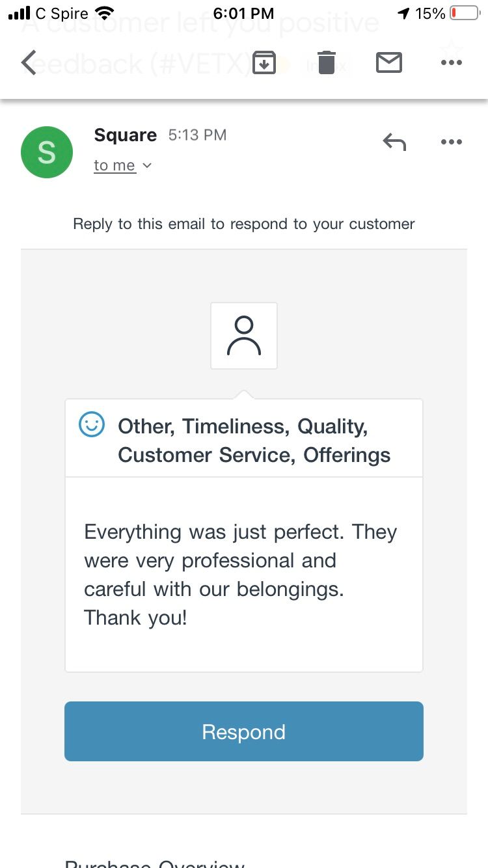Open the top toolbar more options menu
The width and height of the screenshot is (488, 868).
pyautogui.click(x=451, y=62)
